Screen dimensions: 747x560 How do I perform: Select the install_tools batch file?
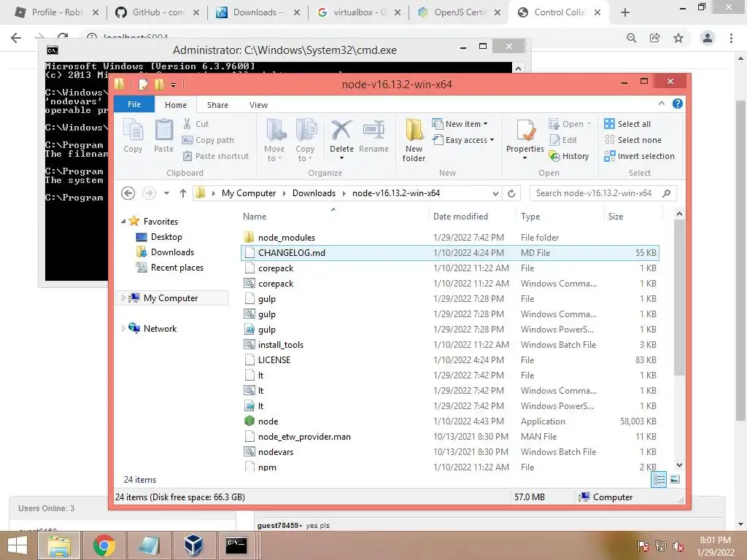point(449,344)
